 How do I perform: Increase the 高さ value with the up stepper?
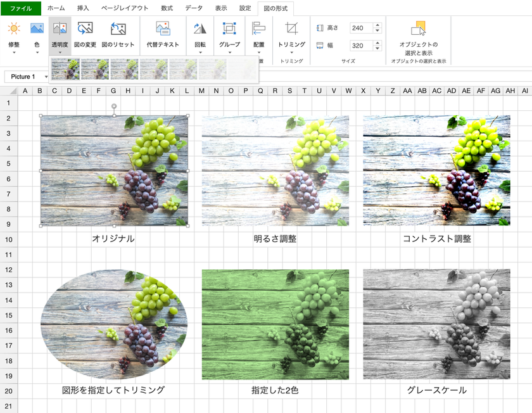click(x=377, y=25)
